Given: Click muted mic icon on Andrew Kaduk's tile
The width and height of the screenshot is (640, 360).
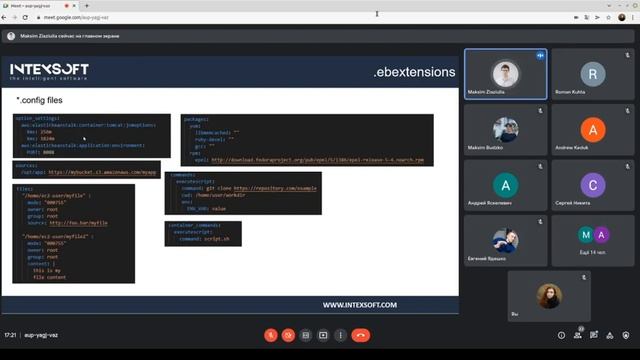Looking at the screenshot, I should (x=627, y=111).
